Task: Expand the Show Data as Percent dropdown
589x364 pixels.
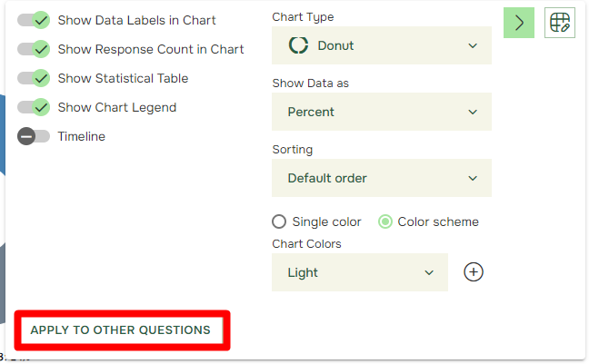Action: (x=382, y=112)
